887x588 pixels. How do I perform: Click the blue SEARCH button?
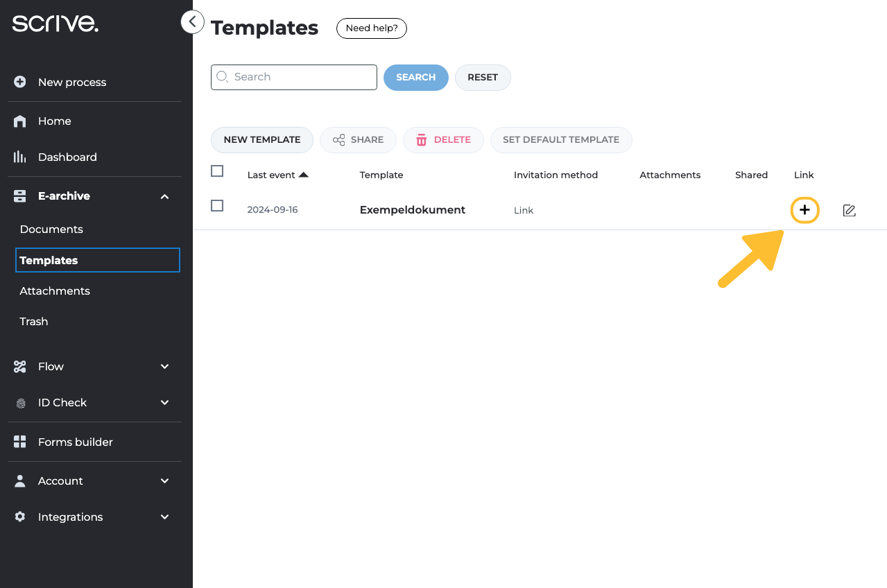[x=415, y=78]
